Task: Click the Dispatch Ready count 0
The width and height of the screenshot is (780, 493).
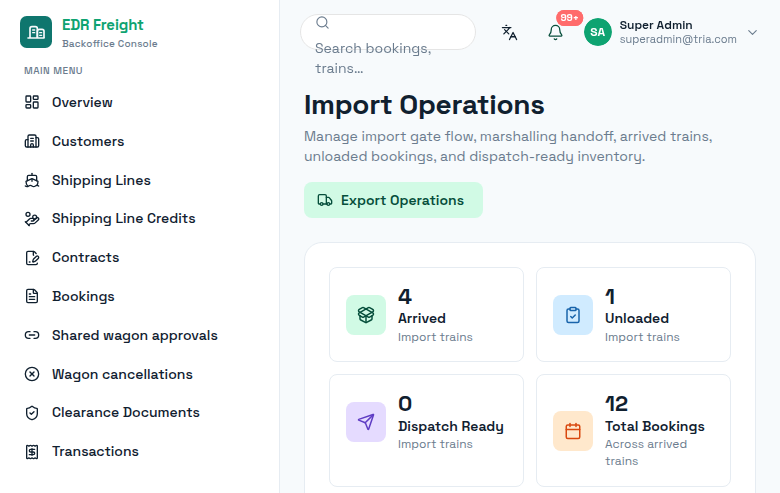Action: [405, 403]
